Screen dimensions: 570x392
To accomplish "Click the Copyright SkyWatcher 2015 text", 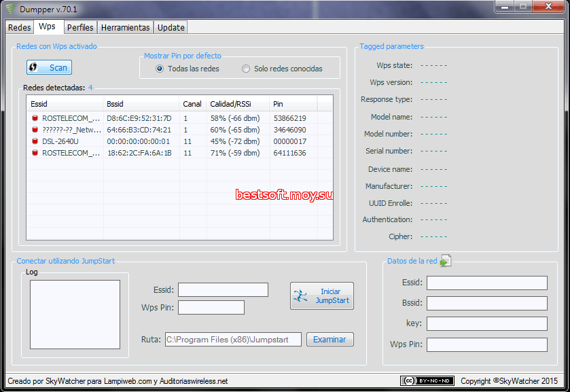I will tap(509, 380).
